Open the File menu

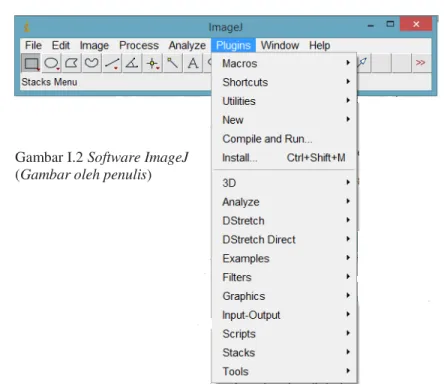[x=33, y=45]
